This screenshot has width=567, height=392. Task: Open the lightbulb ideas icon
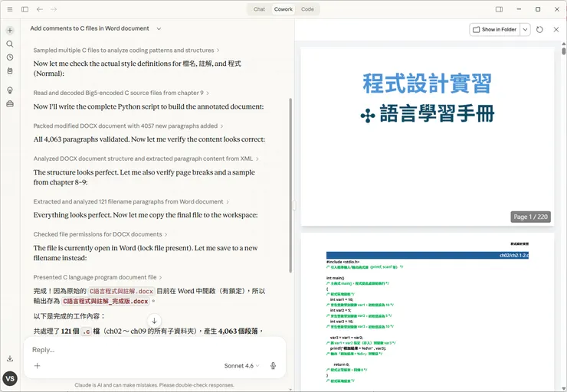[x=10, y=90]
